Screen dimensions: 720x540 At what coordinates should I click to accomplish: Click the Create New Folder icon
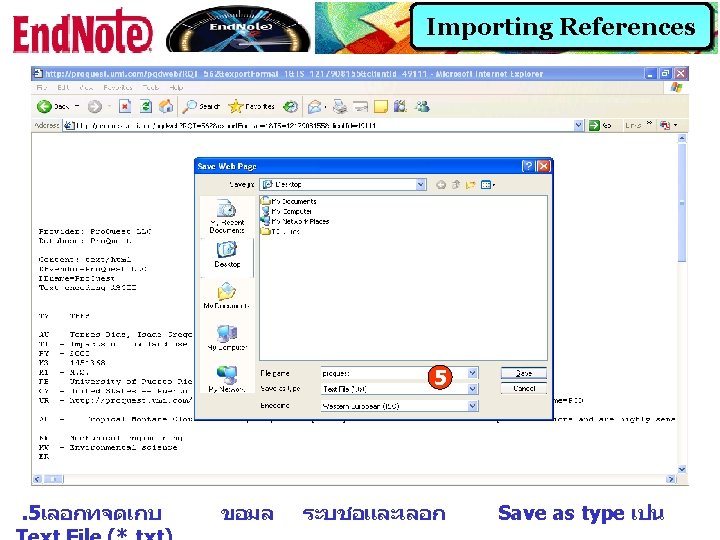(470, 185)
